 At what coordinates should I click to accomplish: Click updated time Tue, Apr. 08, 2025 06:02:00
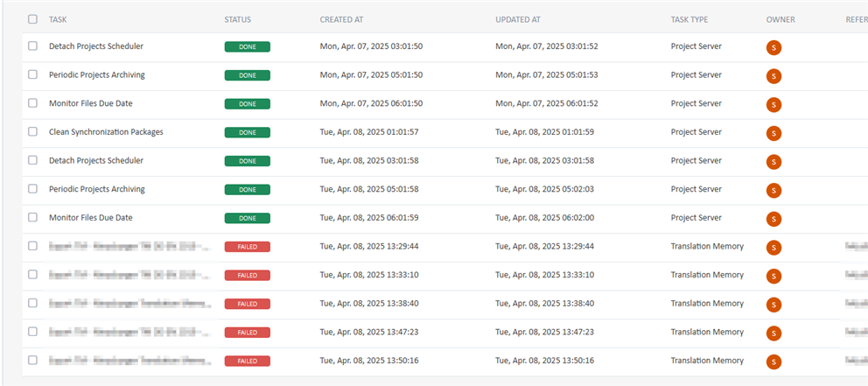point(545,218)
